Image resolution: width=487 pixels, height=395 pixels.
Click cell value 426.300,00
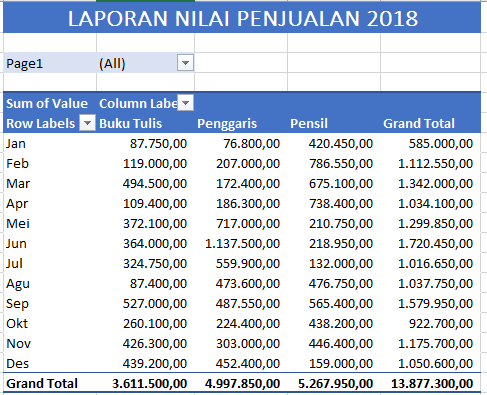click(x=155, y=344)
